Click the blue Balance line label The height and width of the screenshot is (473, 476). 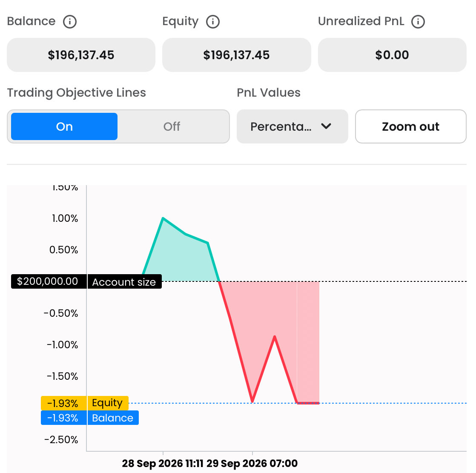[113, 418]
